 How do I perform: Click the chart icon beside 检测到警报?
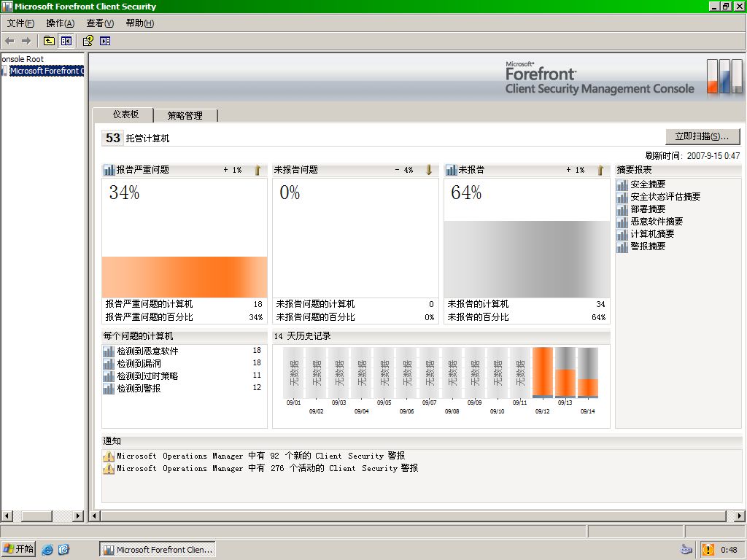pos(109,389)
